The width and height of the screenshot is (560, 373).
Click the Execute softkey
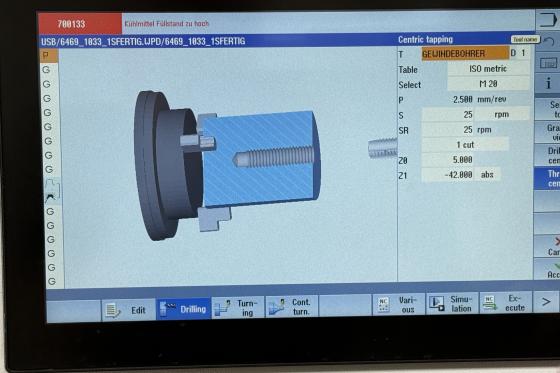[x=505, y=303]
